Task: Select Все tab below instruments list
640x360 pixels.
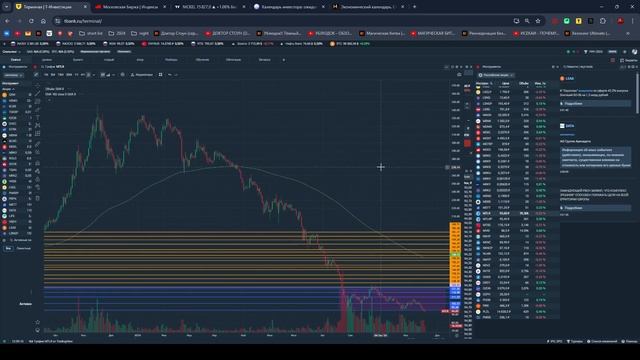Action: pos(8,248)
